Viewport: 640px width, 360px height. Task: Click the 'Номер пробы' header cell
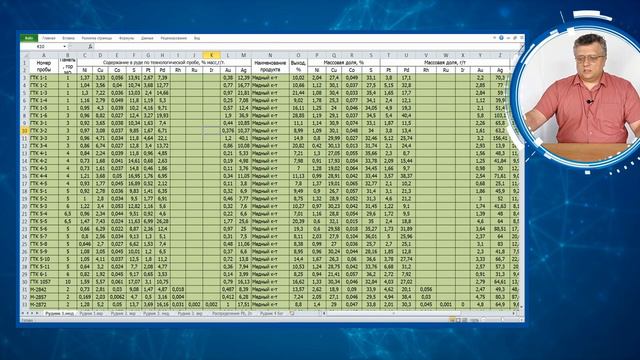click(44, 66)
